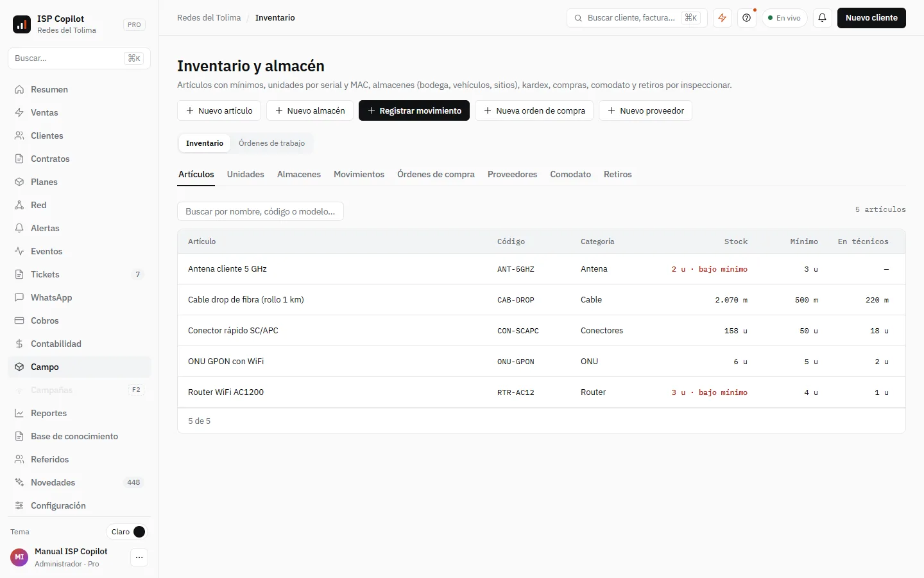
Task: Open the Proveedores tab
Action: [x=512, y=174]
